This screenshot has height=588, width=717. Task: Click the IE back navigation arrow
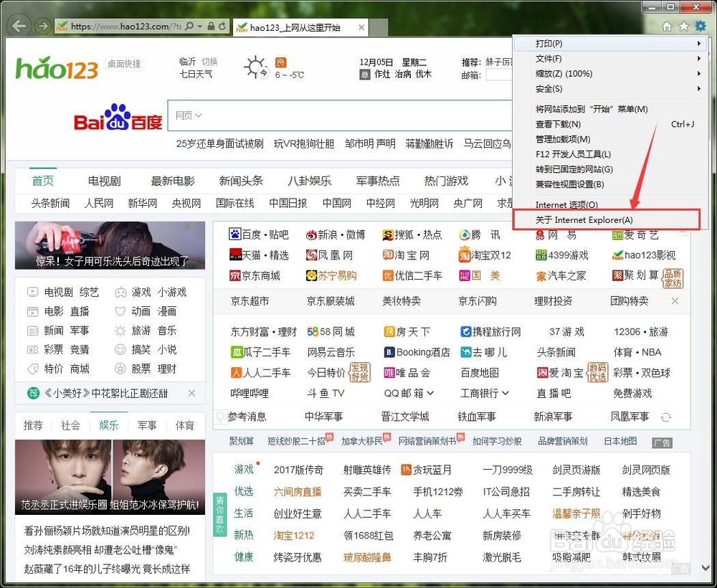click(x=19, y=26)
